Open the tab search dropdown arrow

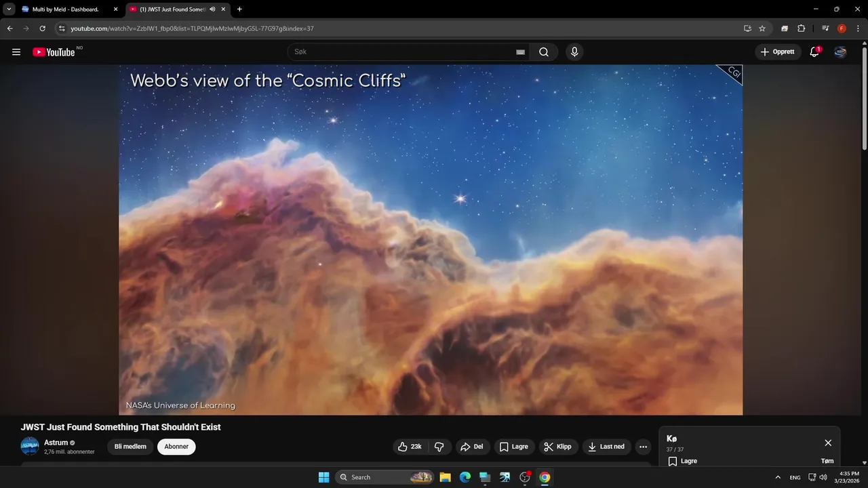tap(9, 9)
